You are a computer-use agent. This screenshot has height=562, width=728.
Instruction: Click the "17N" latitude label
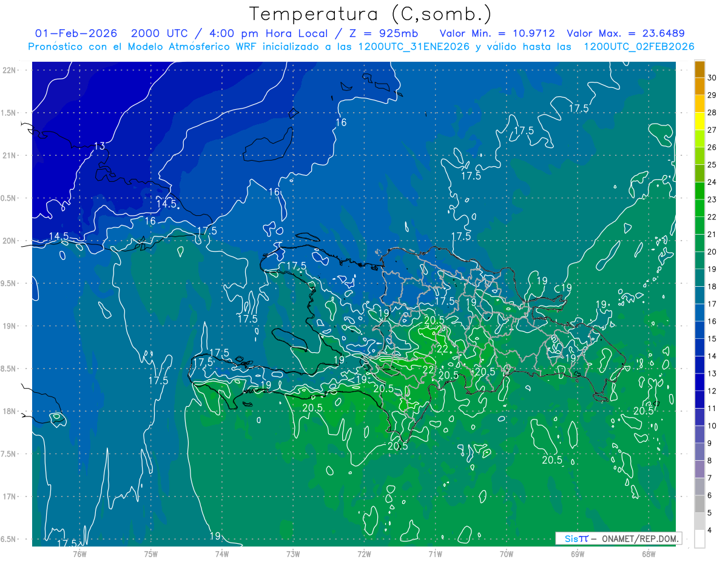click(9, 497)
